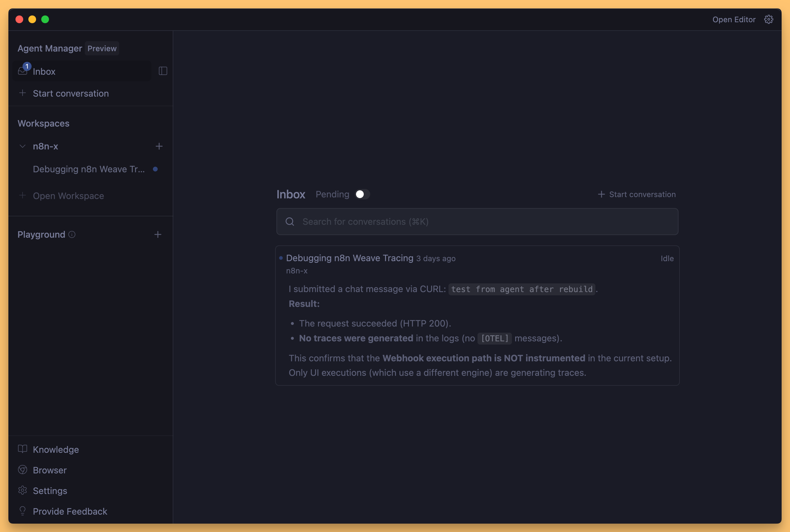Click the plus icon next to n8n-x workspace
The image size is (790, 532).
[x=159, y=146]
